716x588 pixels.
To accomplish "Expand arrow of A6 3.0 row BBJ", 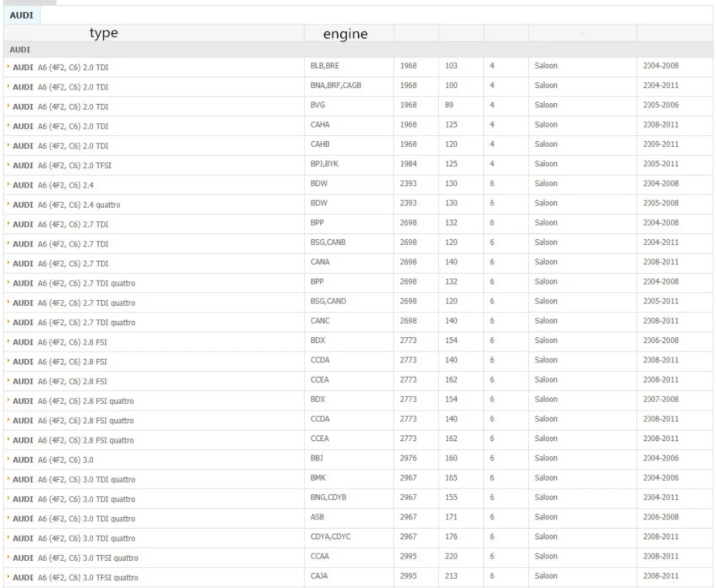I will (x=8, y=459).
